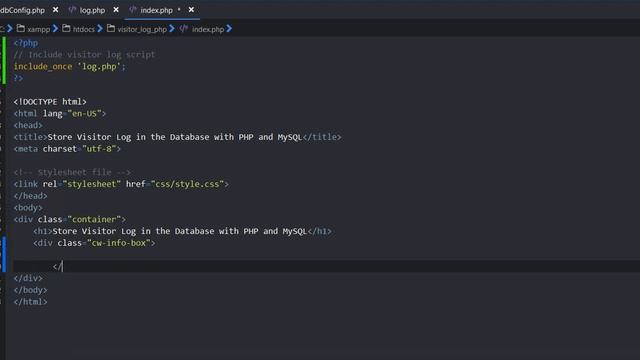The image size is (640, 360).
Task: Click the html lang="en-US" line
Action: point(60,113)
